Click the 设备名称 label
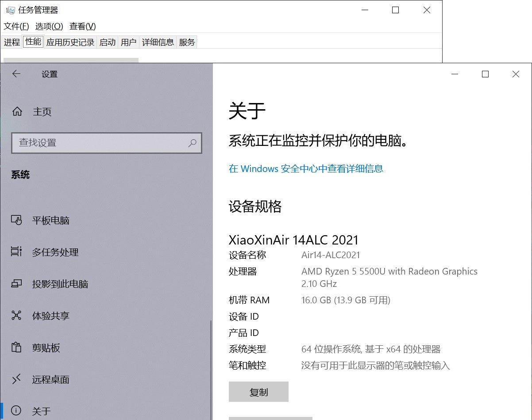 point(247,255)
